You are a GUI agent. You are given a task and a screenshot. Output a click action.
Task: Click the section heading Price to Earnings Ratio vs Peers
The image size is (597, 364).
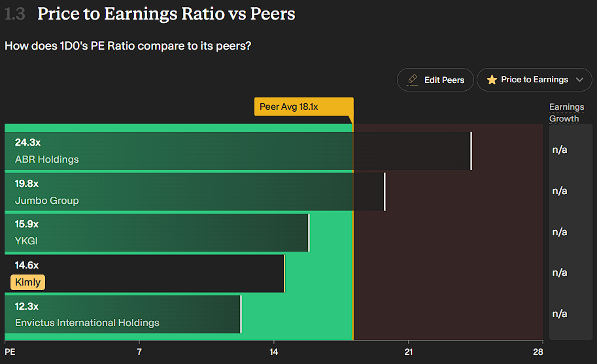pyautogui.click(x=166, y=14)
